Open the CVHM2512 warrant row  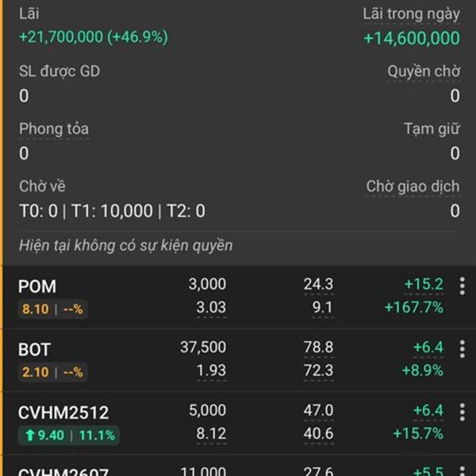click(x=63, y=413)
